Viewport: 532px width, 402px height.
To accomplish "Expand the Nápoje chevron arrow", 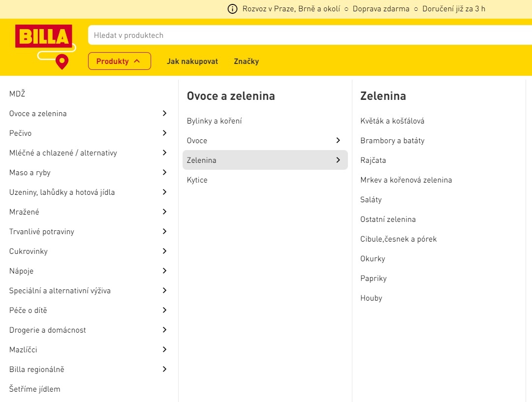I will click(164, 271).
